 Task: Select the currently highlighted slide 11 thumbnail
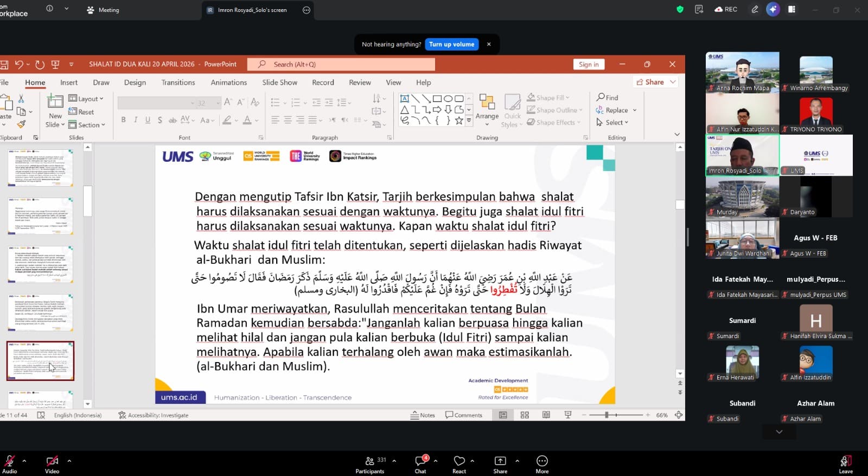click(40, 361)
